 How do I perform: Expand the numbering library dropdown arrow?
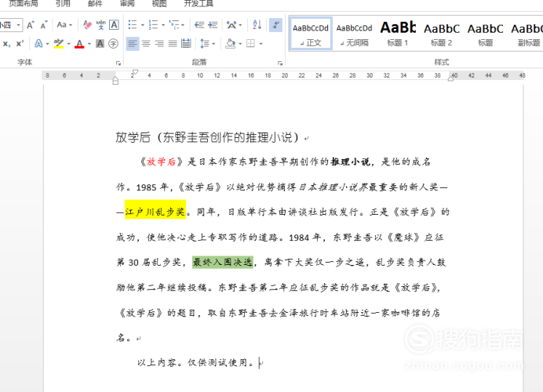point(163,25)
